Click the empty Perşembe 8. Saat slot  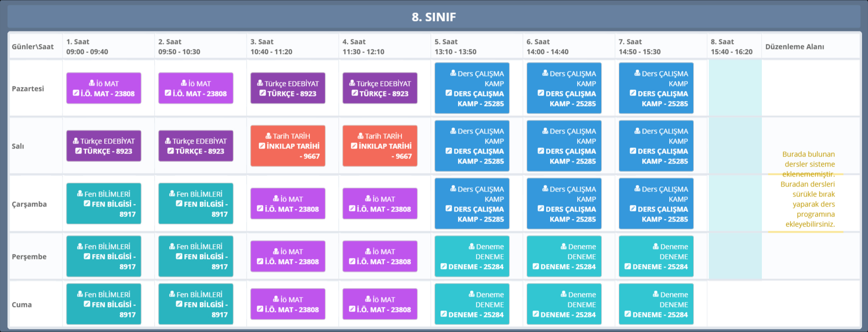tap(734, 256)
